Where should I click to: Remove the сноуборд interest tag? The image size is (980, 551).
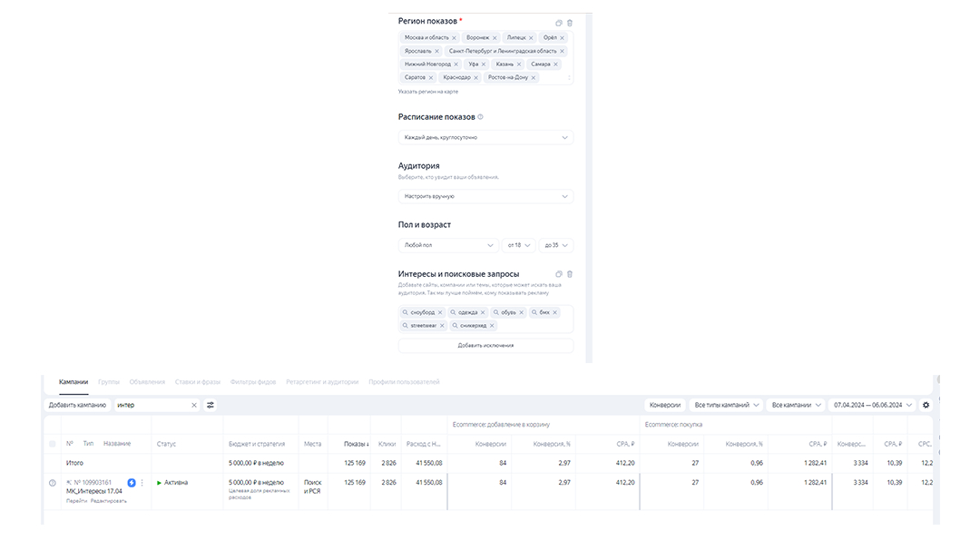coord(440,312)
